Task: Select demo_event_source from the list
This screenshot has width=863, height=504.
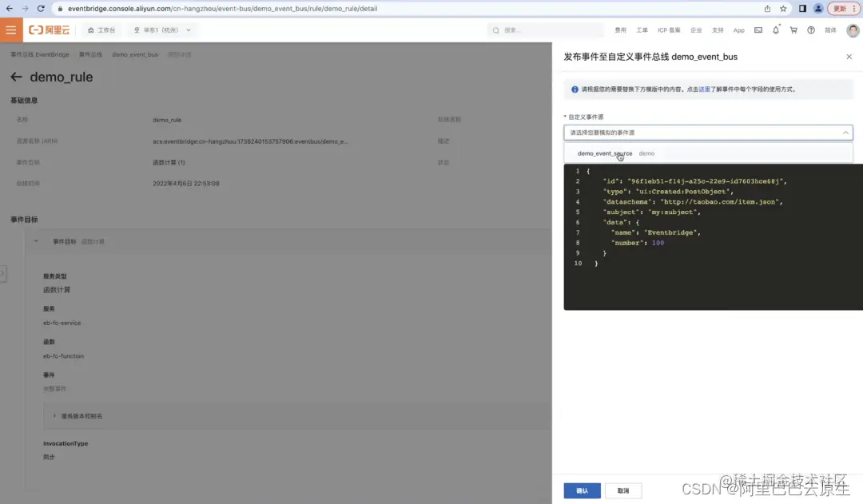Action: [605, 152]
